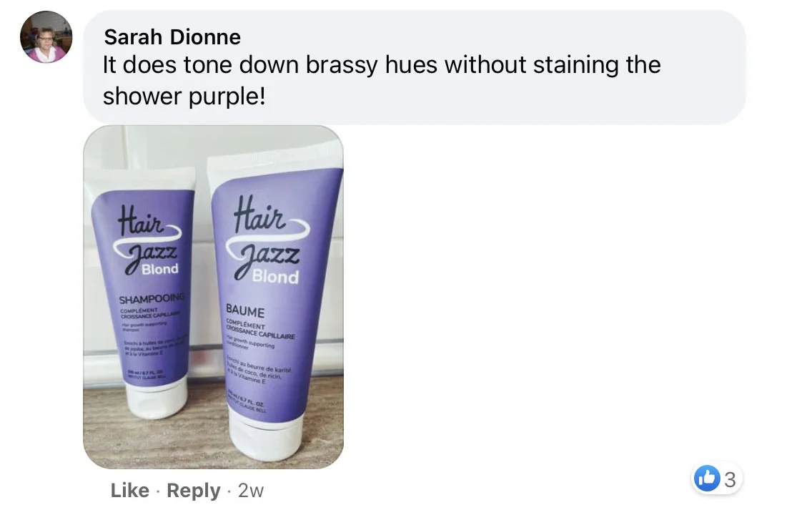This screenshot has height=510, width=812.
Task: Click the 'shower purple!' comment line
Action: coord(184,96)
